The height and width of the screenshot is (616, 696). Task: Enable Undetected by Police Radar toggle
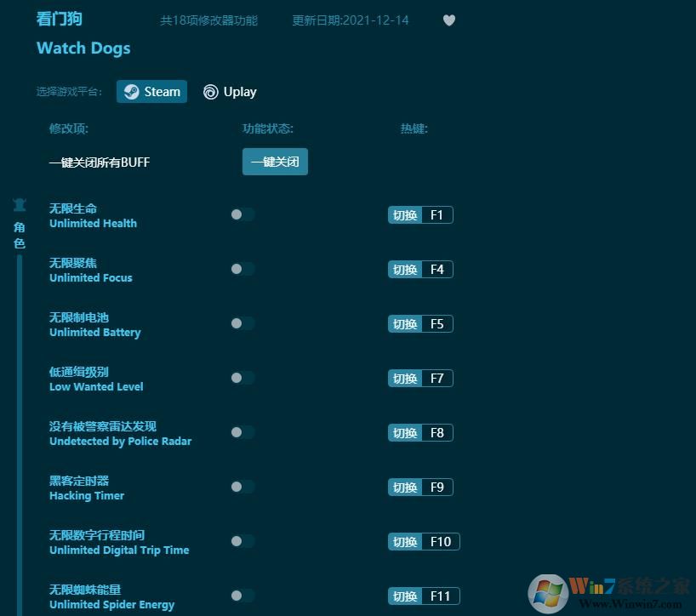242,432
